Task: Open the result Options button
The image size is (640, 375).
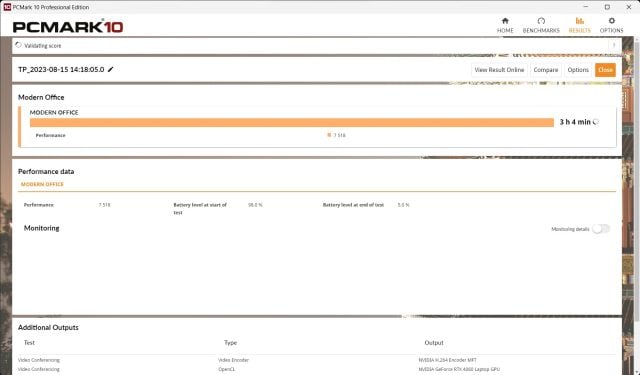Action: (578, 70)
